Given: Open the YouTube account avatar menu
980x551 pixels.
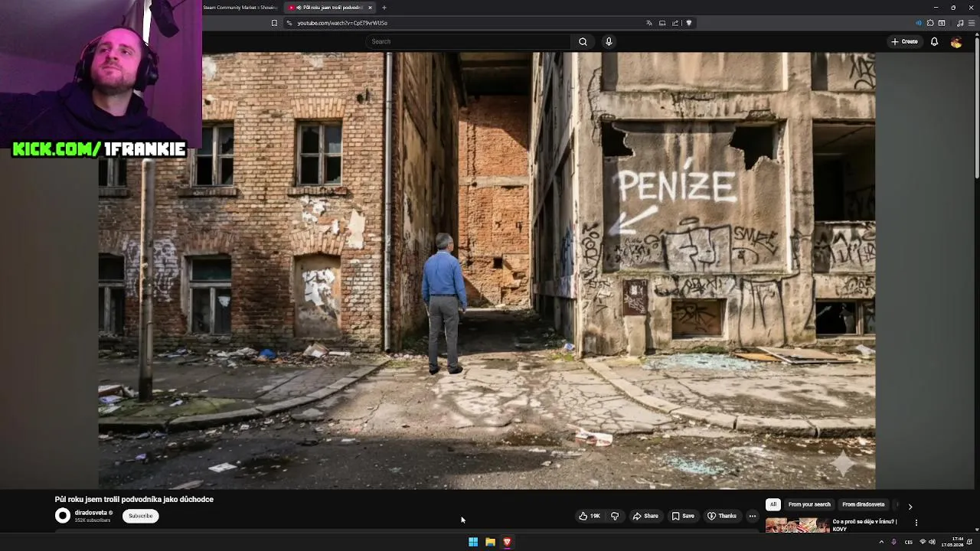Looking at the screenshot, I should [x=956, y=42].
